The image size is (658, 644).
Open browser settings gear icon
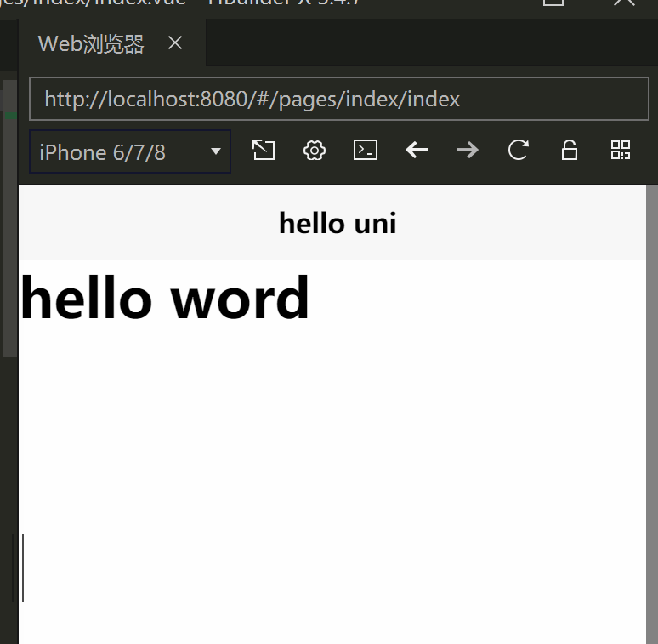pos(315,150)
